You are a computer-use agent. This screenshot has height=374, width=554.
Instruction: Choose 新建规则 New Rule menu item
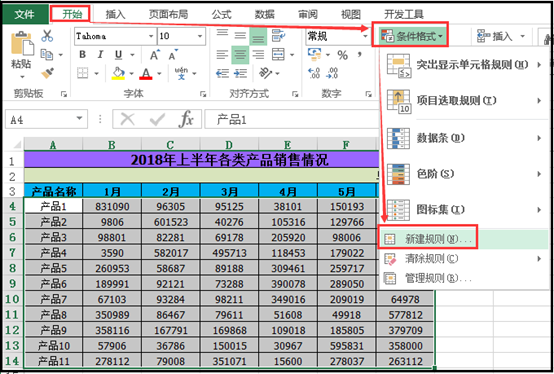click(464, 239)
